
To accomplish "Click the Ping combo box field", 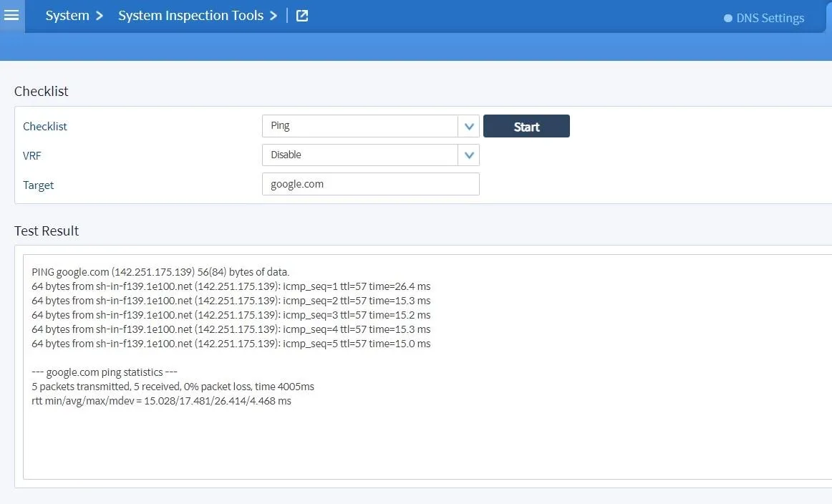I will pyautogui.click(x=362, y=126).
